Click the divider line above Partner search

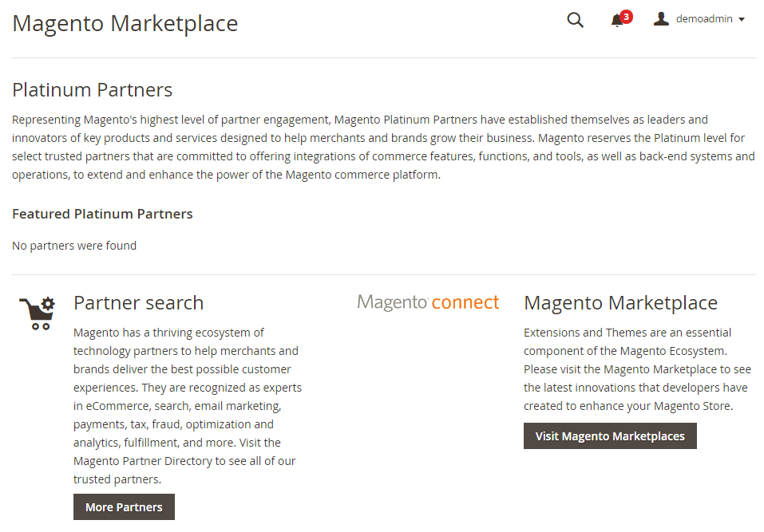pyautogui.click(x=383, y=274)
